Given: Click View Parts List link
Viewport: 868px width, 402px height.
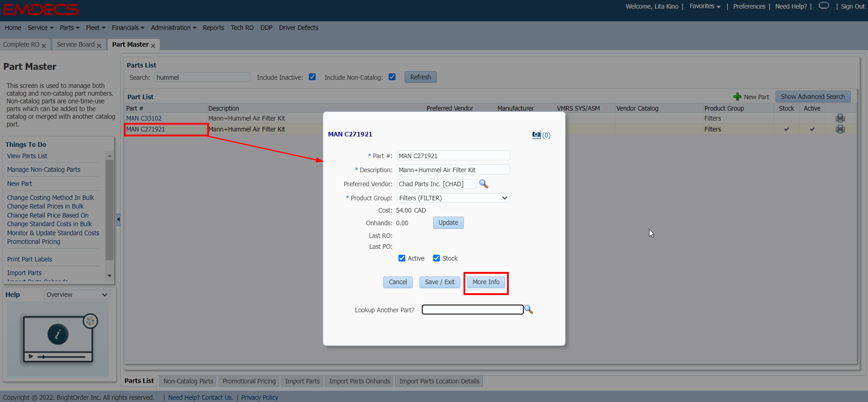Looking at the screenshot, I should [27, 156].
